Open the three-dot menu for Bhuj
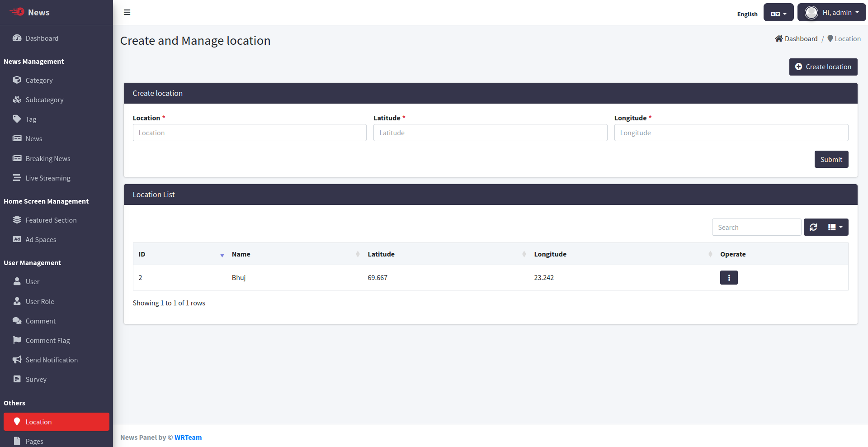Screen dimensions: 868x447 tap(728, 278)
